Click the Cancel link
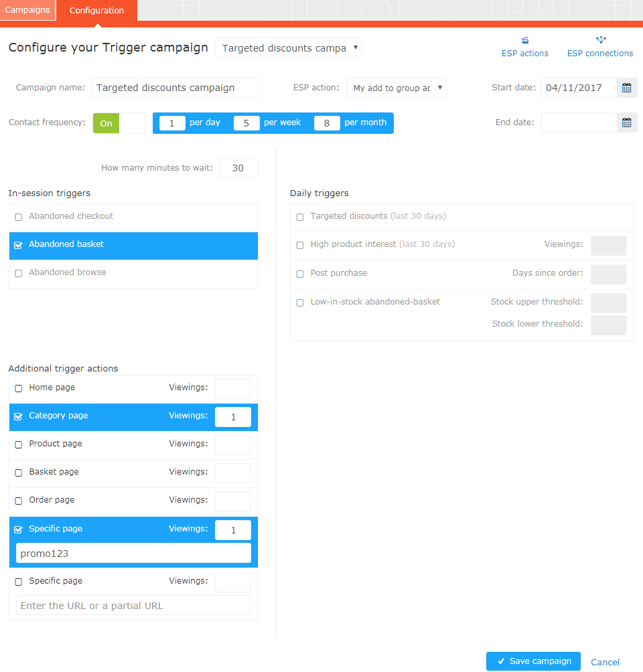 605,662
